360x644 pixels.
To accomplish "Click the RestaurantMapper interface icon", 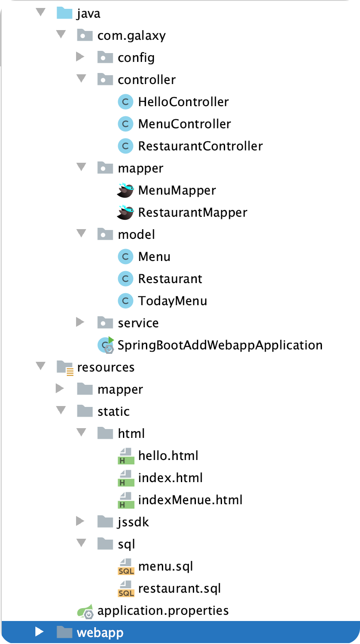I will tap(126, 212).
